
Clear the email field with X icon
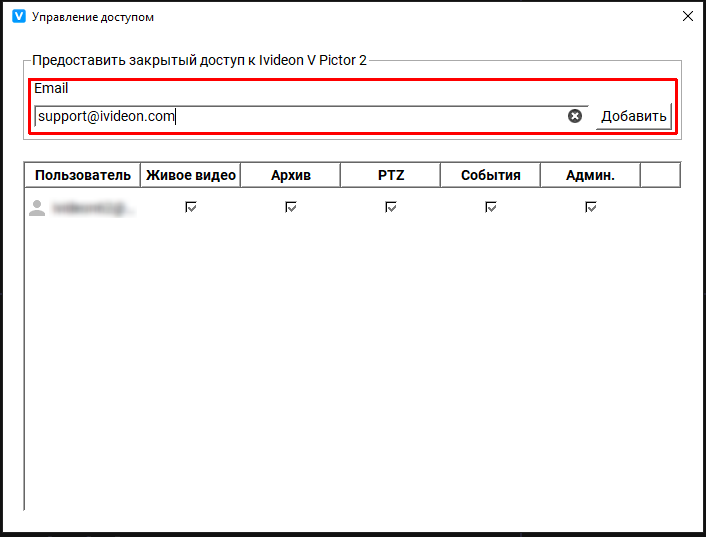pos(575,116)
